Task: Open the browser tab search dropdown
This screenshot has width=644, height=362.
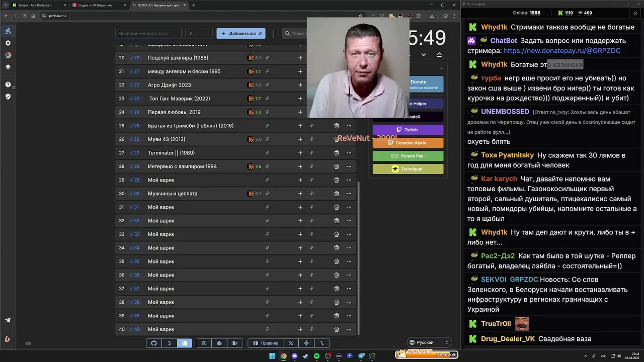Action: point(5,5)
